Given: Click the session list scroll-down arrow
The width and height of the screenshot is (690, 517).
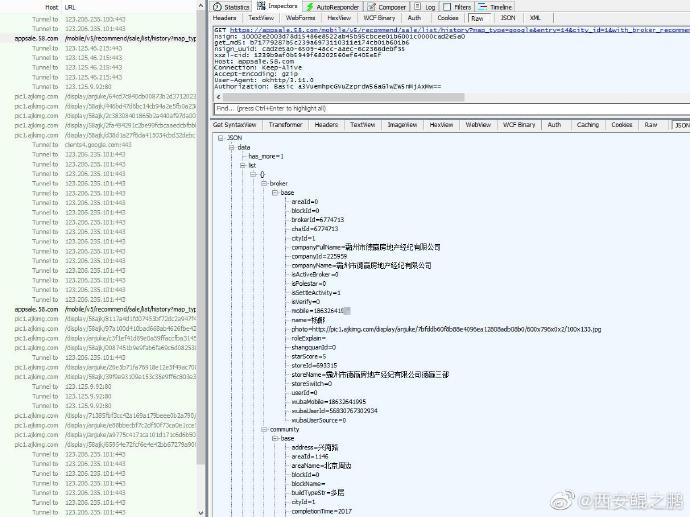Looking at the screenshot, I should (201, 513).
